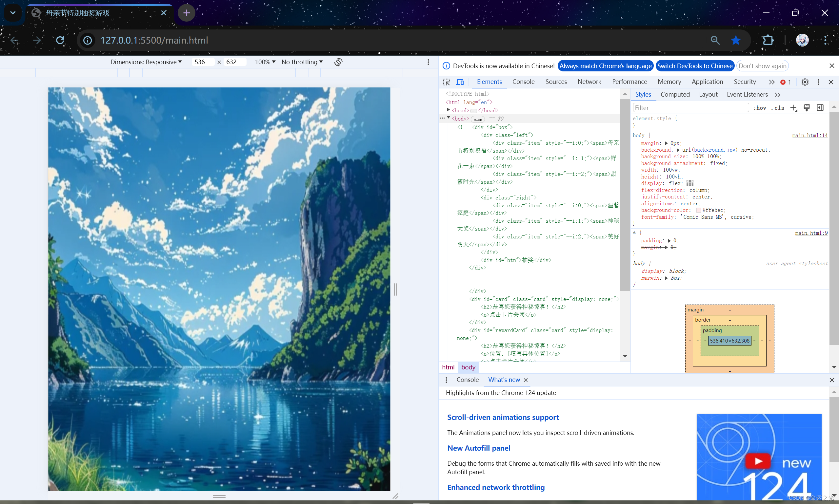Open the Computed styles tab
This screenshot has width=839, height=504.
pos(675,94)
